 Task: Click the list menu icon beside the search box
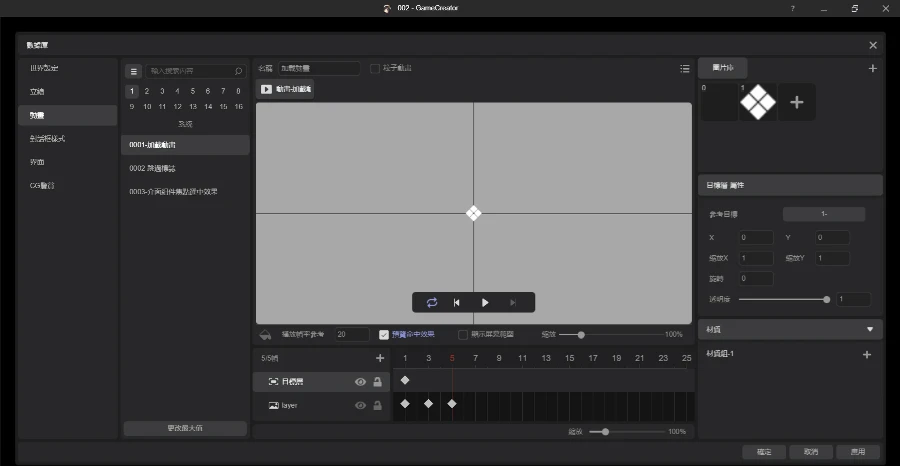pyautogui.click(x=133, y=72)
